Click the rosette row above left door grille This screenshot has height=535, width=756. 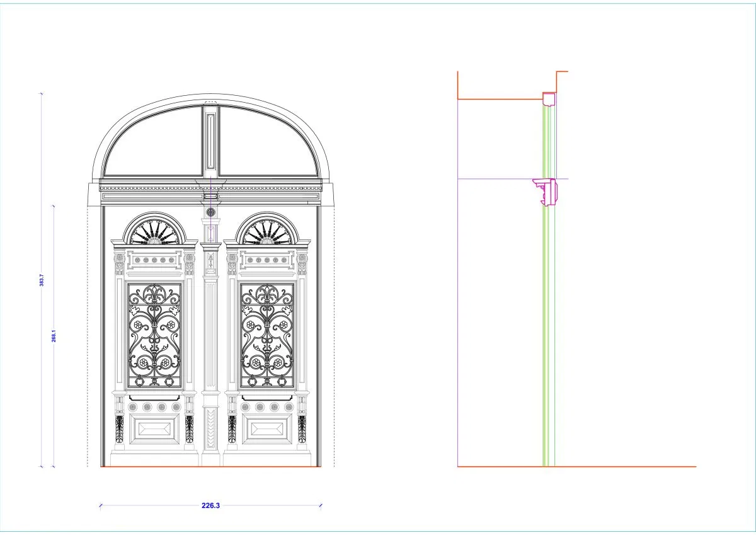tap(154, 260)
